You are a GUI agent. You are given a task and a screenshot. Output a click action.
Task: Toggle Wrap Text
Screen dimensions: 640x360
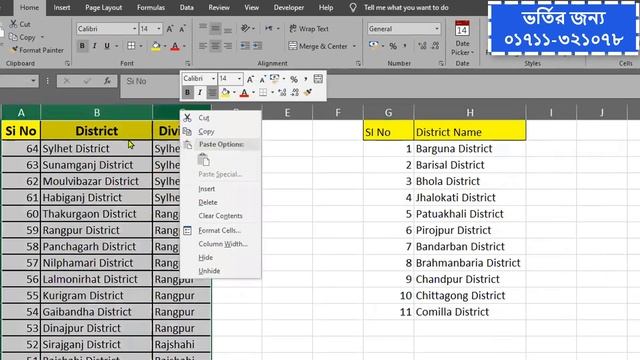coord(309,29)
